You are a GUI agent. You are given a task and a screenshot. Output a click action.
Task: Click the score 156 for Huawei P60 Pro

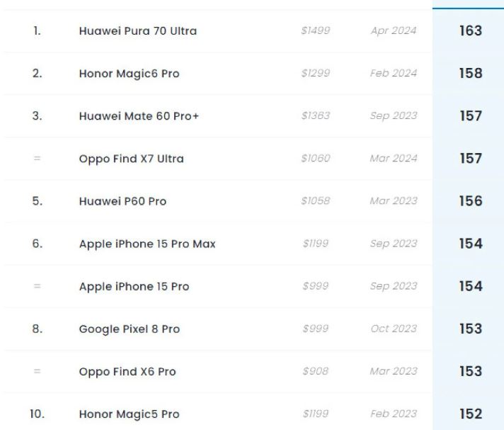click(x=470, y=201)
